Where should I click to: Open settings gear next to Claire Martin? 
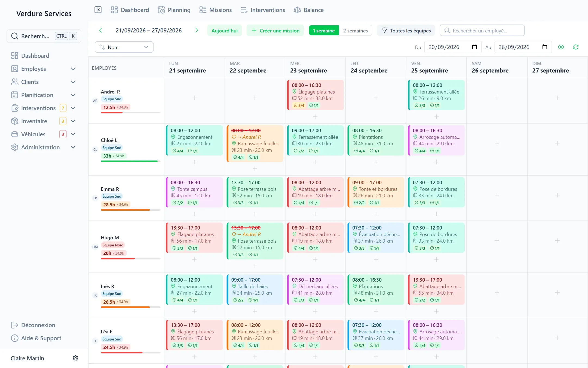75,358
